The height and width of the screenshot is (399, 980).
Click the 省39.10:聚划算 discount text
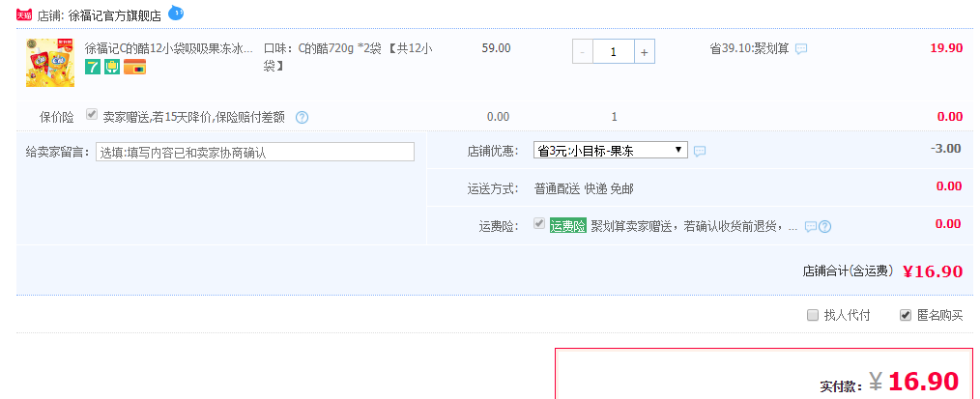pos(749,48)
